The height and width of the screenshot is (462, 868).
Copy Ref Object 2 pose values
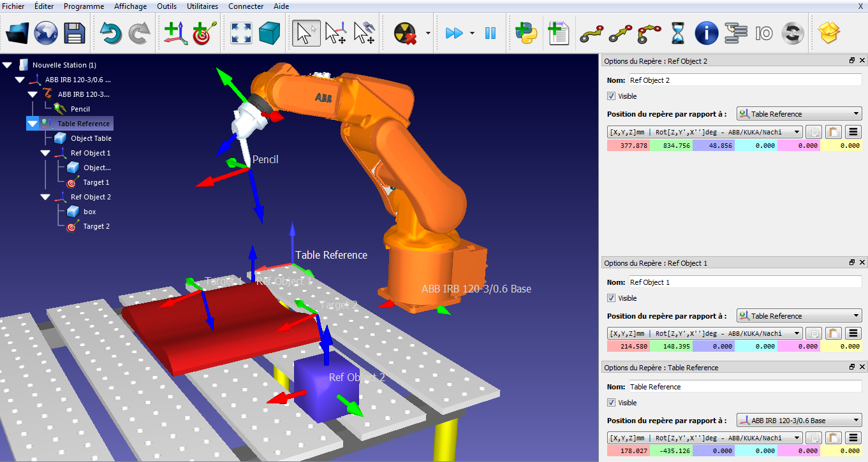tap(813, 133)
